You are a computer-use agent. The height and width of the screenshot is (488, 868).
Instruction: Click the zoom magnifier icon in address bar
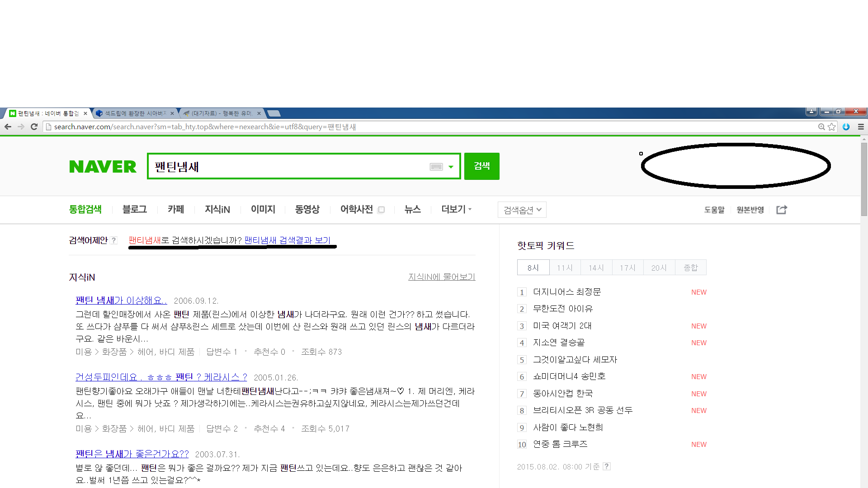821,127
